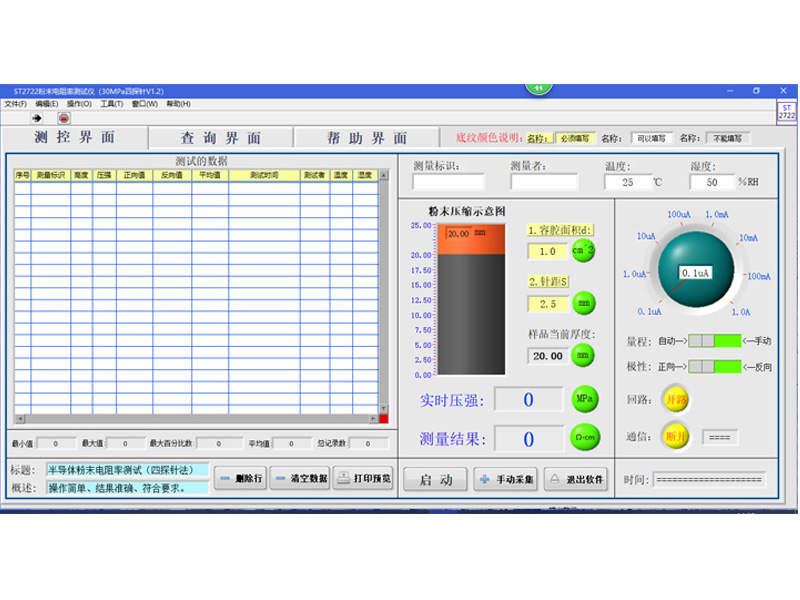Viewport: 800px width, 600px height.
Task: Click the 测试时间 column header
Action: coord(264,176)
